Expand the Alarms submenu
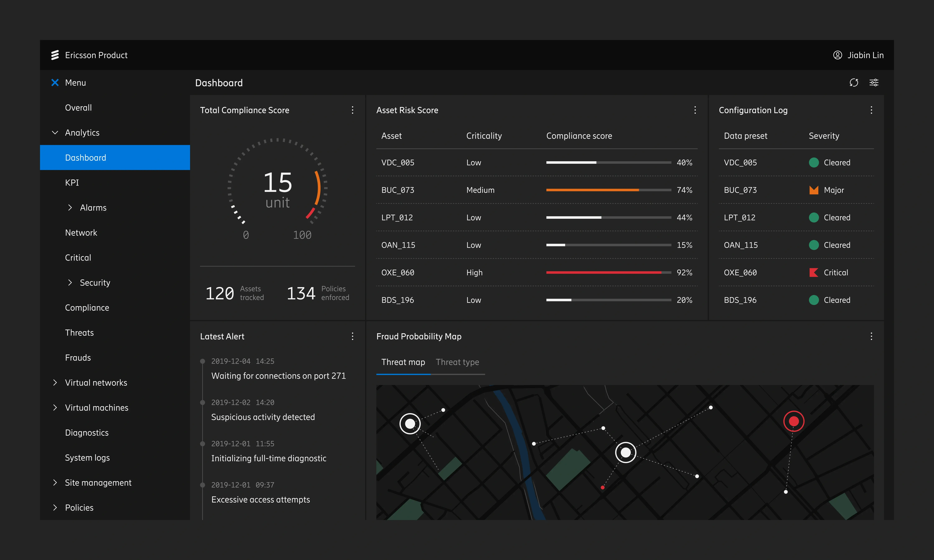The width and height of the screenshot is (934, 560). (70, 207)
